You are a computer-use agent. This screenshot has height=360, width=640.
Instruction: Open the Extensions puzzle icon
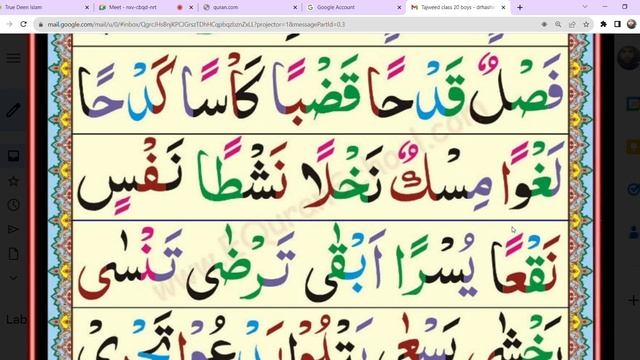[x=603, y=24]
